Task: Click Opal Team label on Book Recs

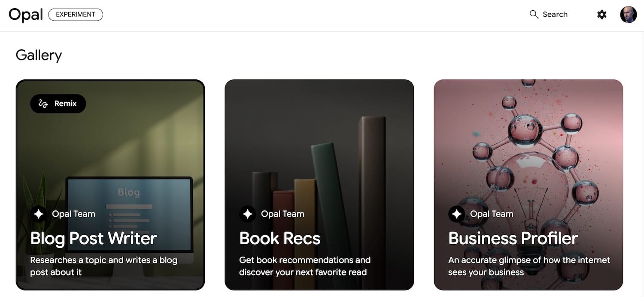Action: 283,214
